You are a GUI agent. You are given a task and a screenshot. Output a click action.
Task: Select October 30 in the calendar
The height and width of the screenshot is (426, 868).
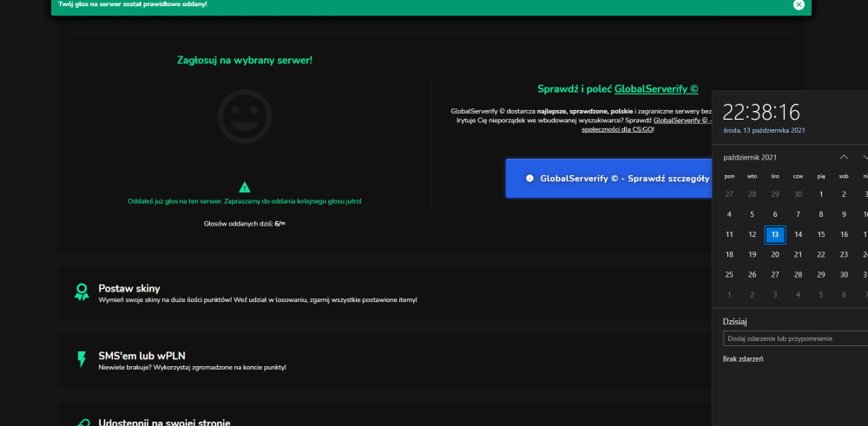pos(844,275)
